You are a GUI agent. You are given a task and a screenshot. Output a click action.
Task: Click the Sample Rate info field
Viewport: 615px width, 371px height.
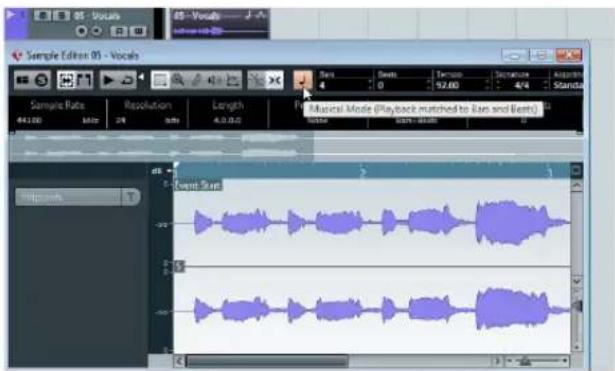[x=58, y=113]
